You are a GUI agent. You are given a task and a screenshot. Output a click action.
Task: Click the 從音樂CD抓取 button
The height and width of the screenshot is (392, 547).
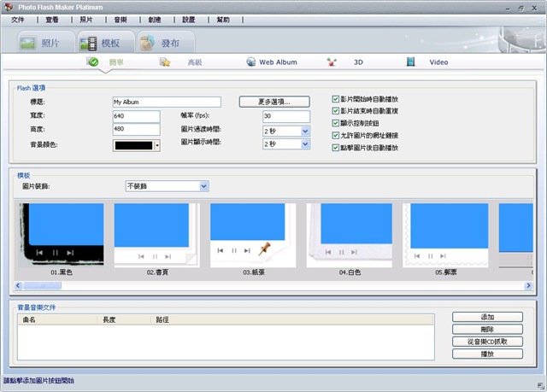tap(487, 342)
